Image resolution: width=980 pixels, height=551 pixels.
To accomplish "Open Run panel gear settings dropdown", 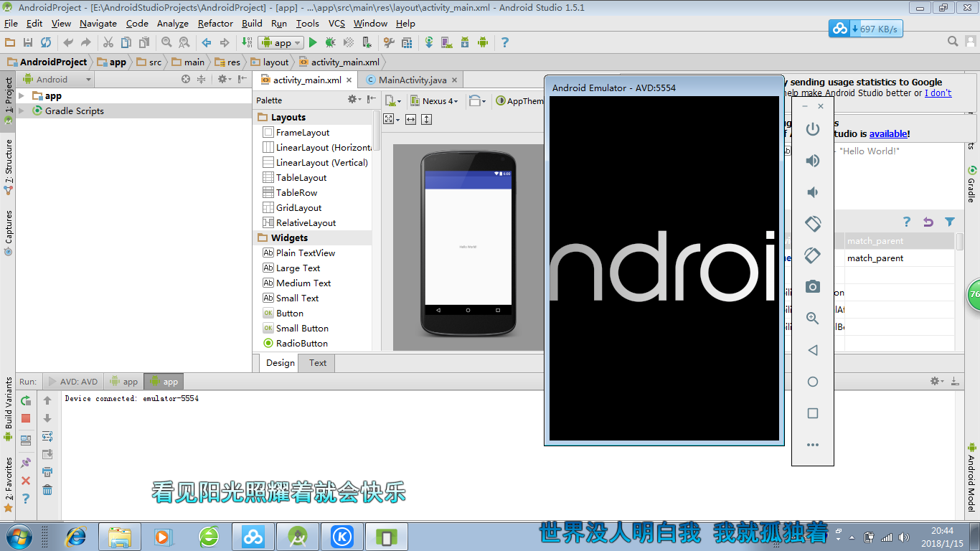I will click(x=937, y=381).
